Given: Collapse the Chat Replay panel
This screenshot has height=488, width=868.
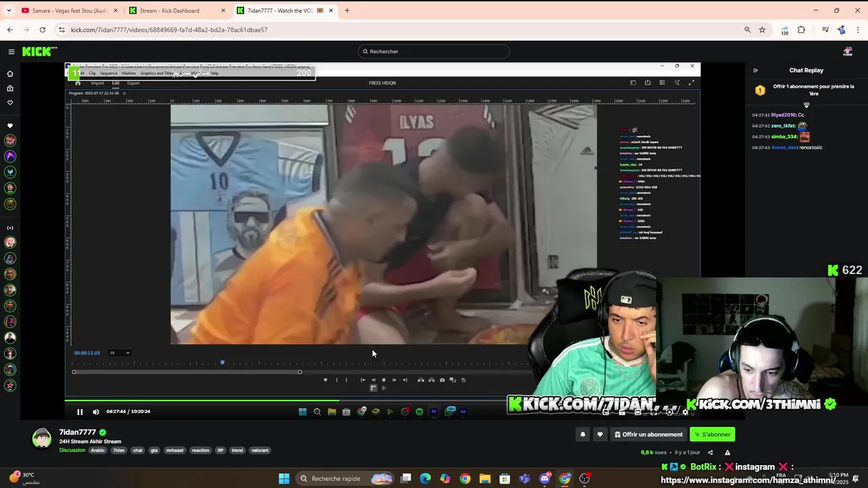Looking at the screenshot, I should coord(755,70).
